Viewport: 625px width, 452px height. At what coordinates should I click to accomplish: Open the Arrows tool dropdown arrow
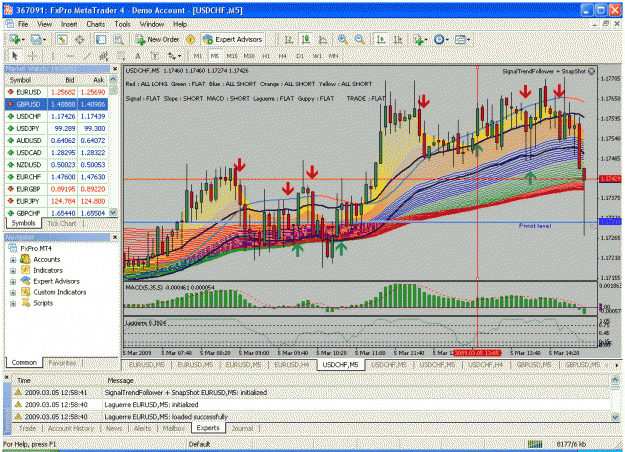(179, 56)
